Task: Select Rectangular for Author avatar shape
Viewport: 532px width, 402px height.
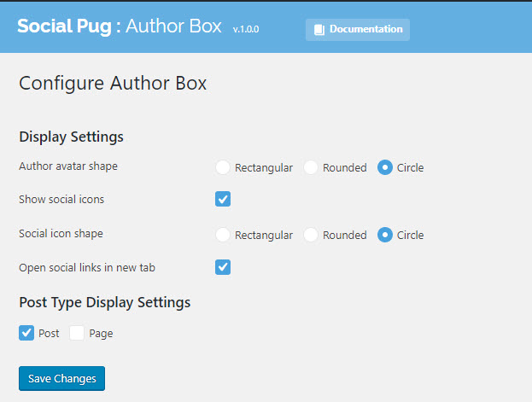Action: (223, 167)
